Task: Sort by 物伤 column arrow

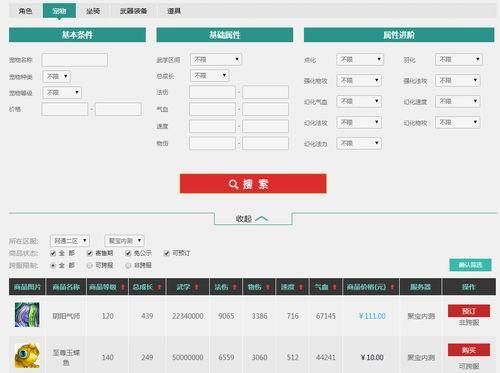Action: click(268, 287)
